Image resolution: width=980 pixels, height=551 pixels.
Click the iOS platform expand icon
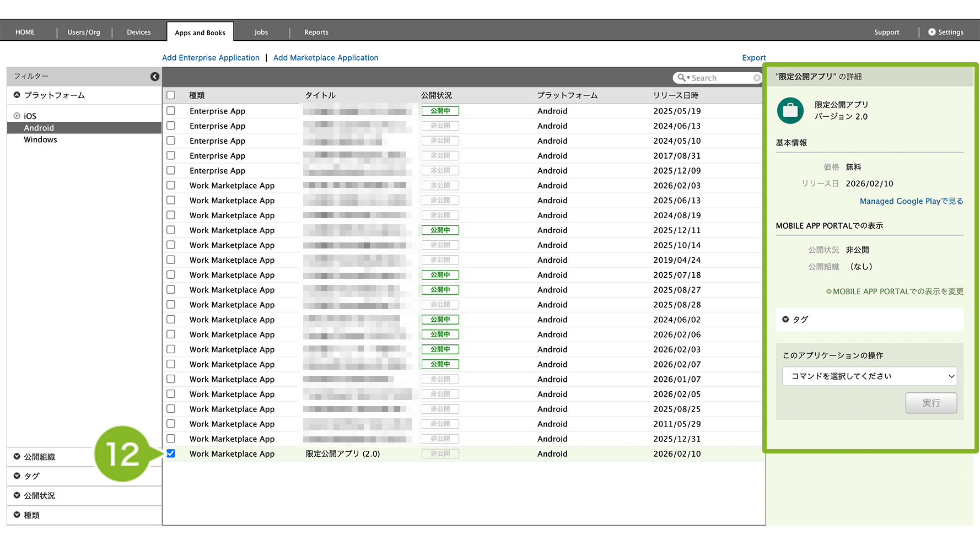click(17, 116)
